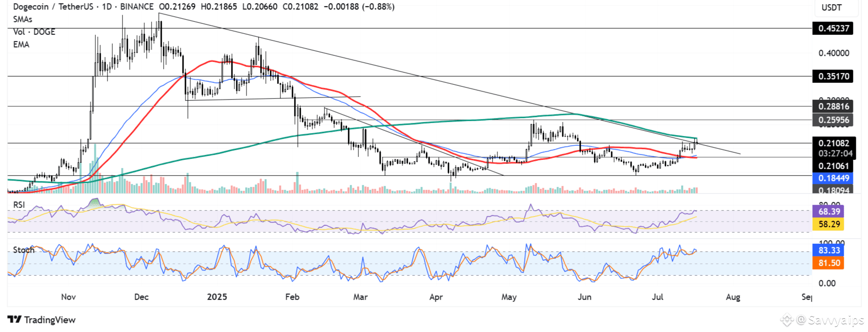The height and width of the screenshot is (332, 868).
Task: Open the TradingView logo link
Action: click(42, 320)
